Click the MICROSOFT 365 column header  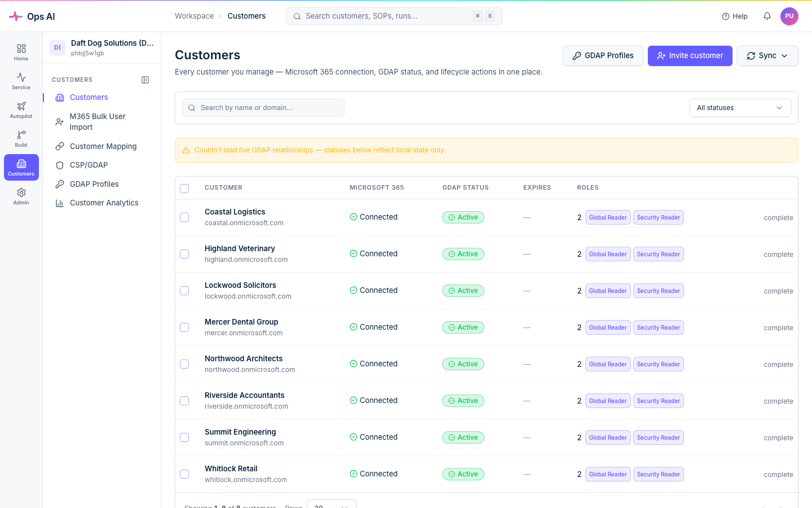click(377, 188)
